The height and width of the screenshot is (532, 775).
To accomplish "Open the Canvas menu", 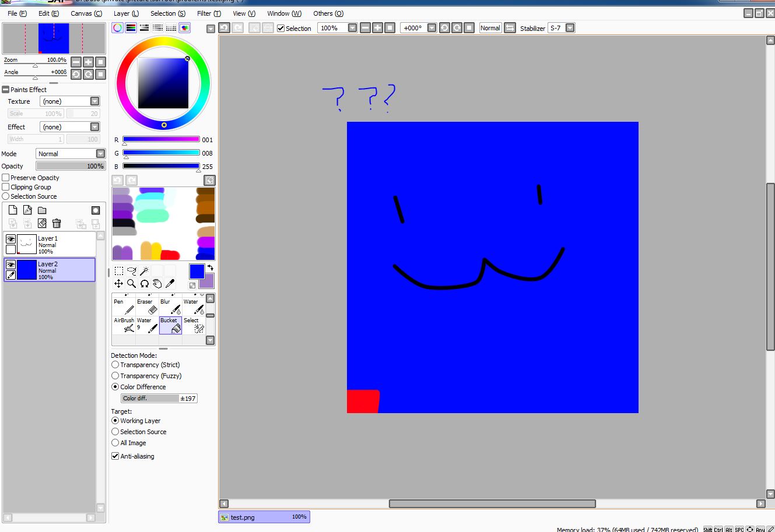I will 86,13.
